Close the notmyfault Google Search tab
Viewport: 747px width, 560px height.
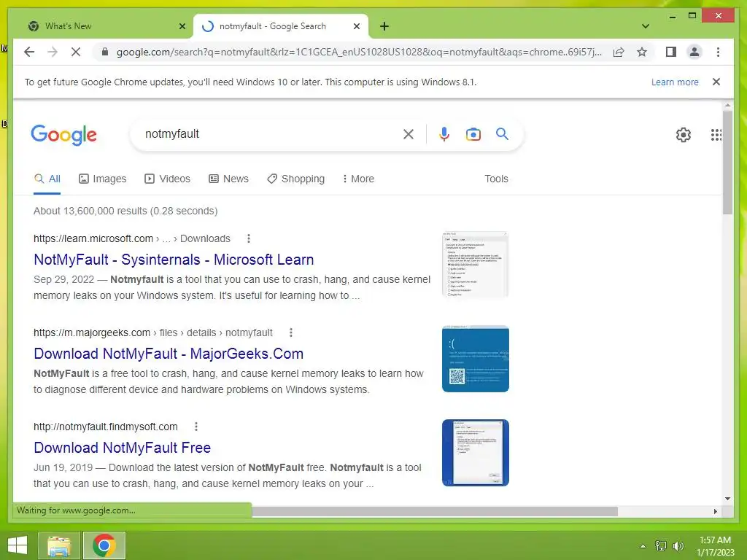pyautogui.click(x=356, y=26)
